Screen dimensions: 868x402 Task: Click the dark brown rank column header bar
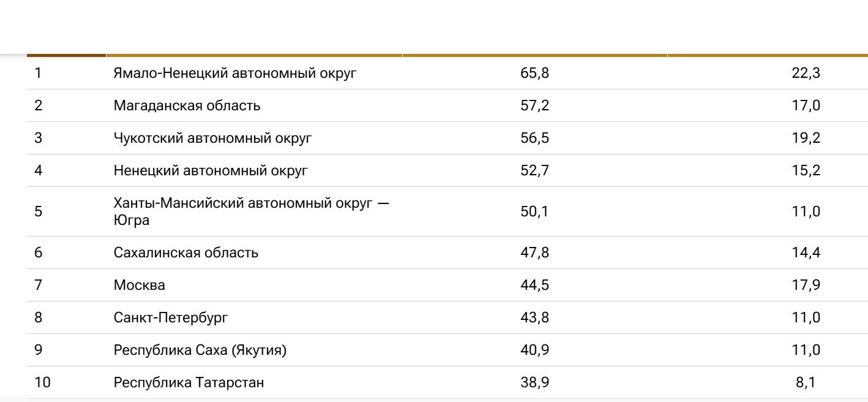coord(67,55)
